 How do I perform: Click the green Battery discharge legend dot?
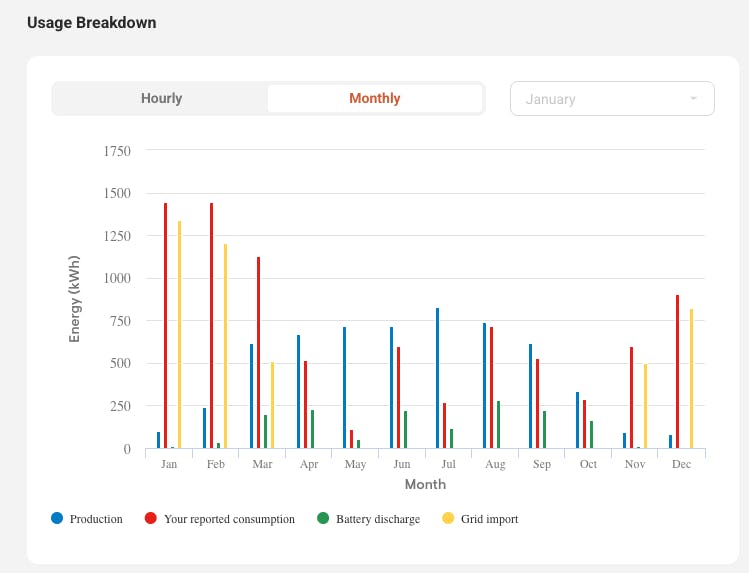323,518
